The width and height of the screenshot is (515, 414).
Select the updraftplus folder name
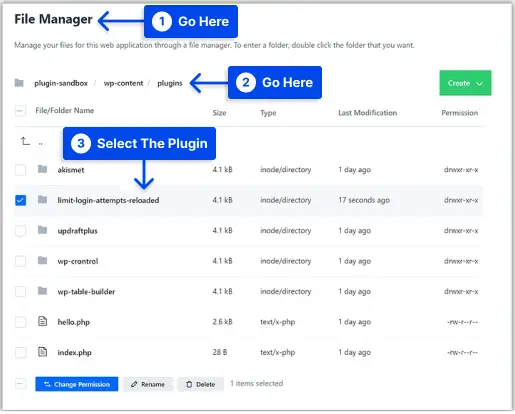[77, 231]
